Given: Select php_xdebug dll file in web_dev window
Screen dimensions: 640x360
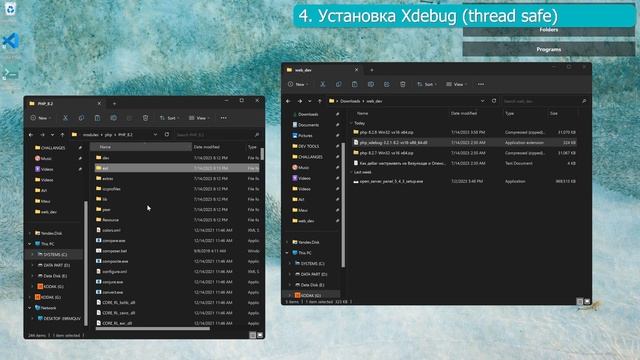Looking at the screenshot, I should click(465, 142).
